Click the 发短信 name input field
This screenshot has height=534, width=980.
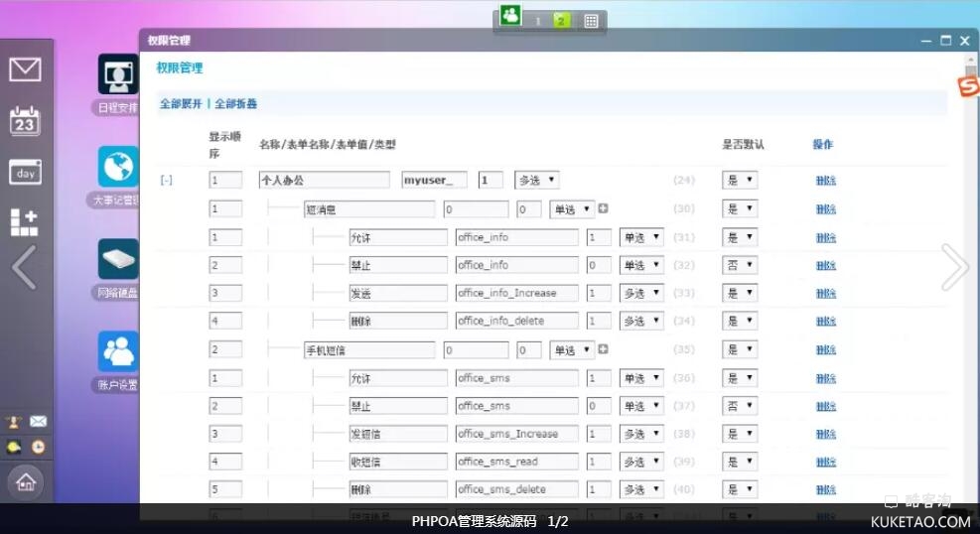[x=398, y=434]
